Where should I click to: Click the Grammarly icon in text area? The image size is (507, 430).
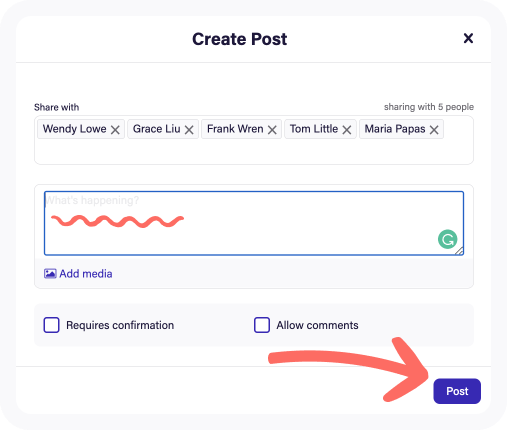click(447, 239)
